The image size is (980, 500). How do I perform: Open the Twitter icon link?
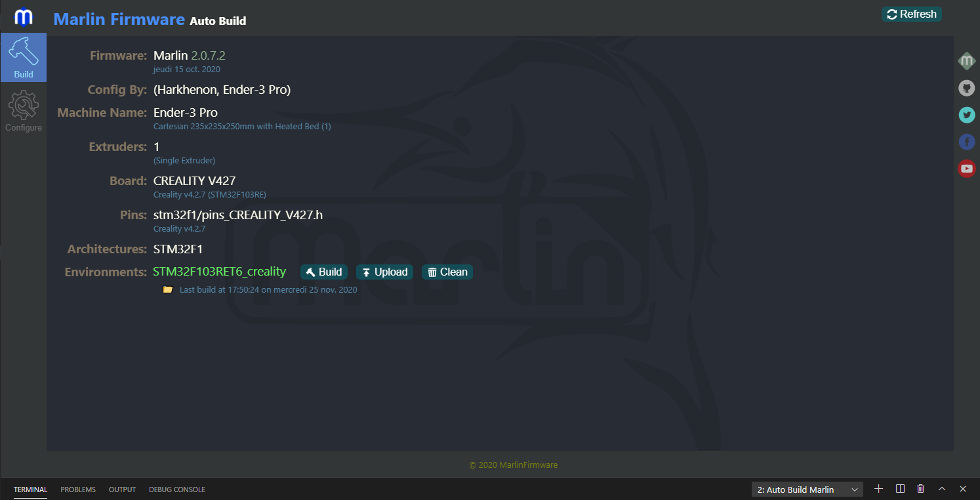pyautogui.click(x=967, y=115)
